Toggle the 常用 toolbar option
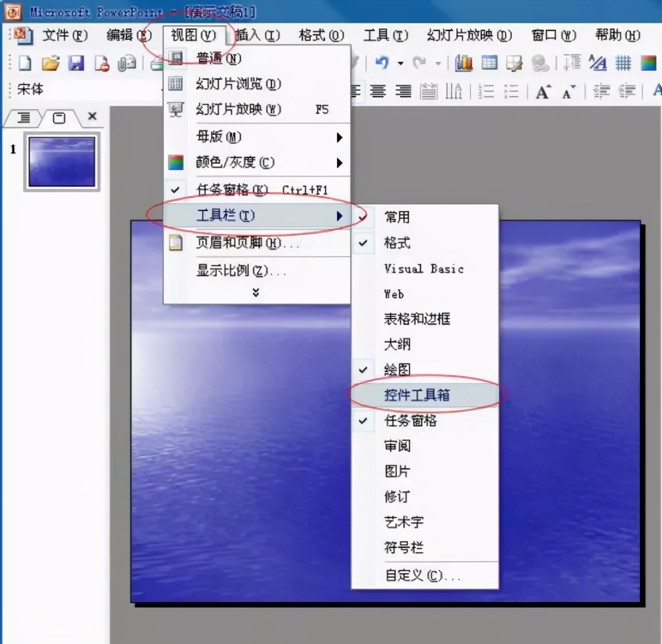 click(425, 217)
